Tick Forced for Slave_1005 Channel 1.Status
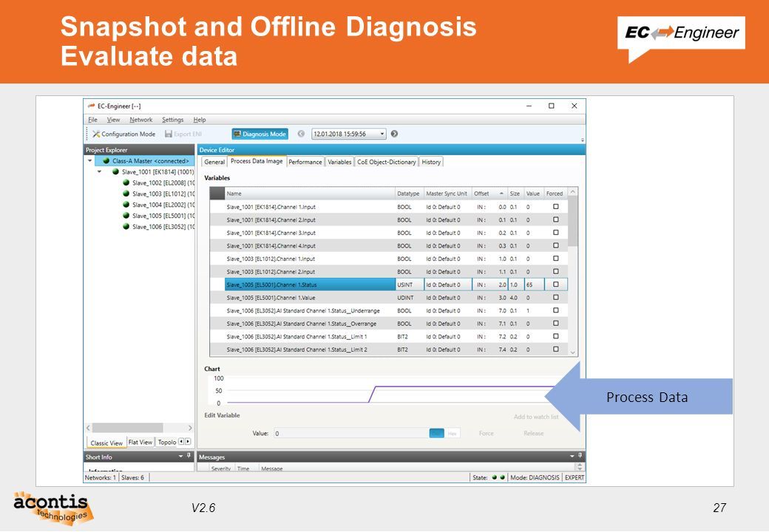The width and height of the screenshot is (769, 532). [555, 284]
